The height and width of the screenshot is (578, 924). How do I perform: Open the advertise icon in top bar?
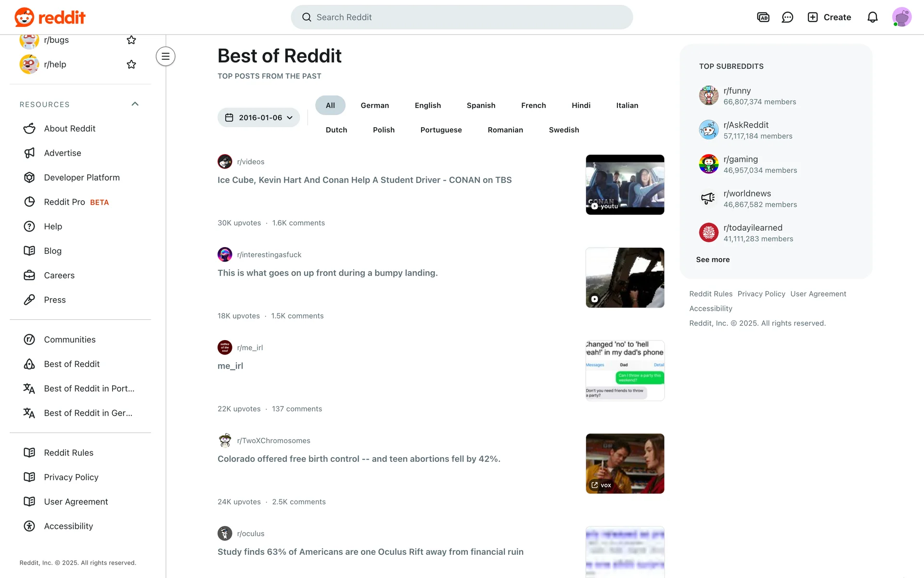tap(763, 17)
